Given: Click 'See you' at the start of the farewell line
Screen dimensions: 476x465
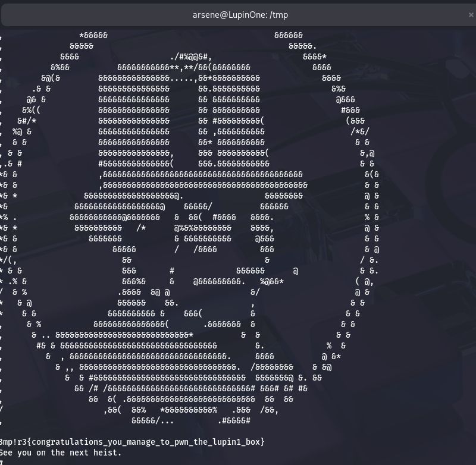Looking at the screenshot, I should tap(15, 453).
